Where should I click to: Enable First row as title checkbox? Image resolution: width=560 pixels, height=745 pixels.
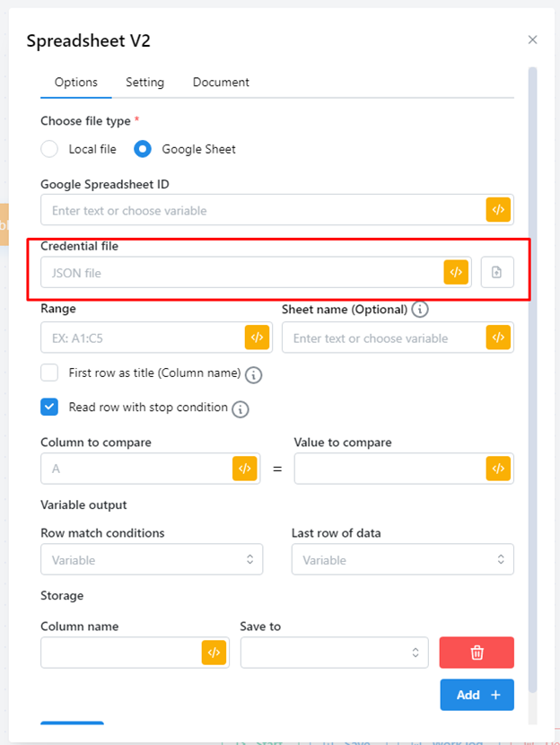click(x=50, y=372)
